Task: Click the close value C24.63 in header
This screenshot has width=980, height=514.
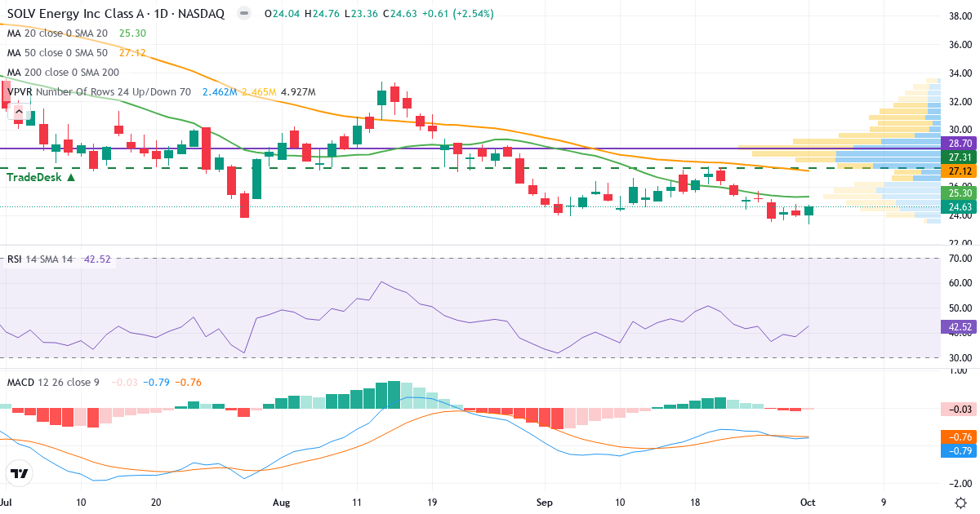Action: (x=399, y=14)
